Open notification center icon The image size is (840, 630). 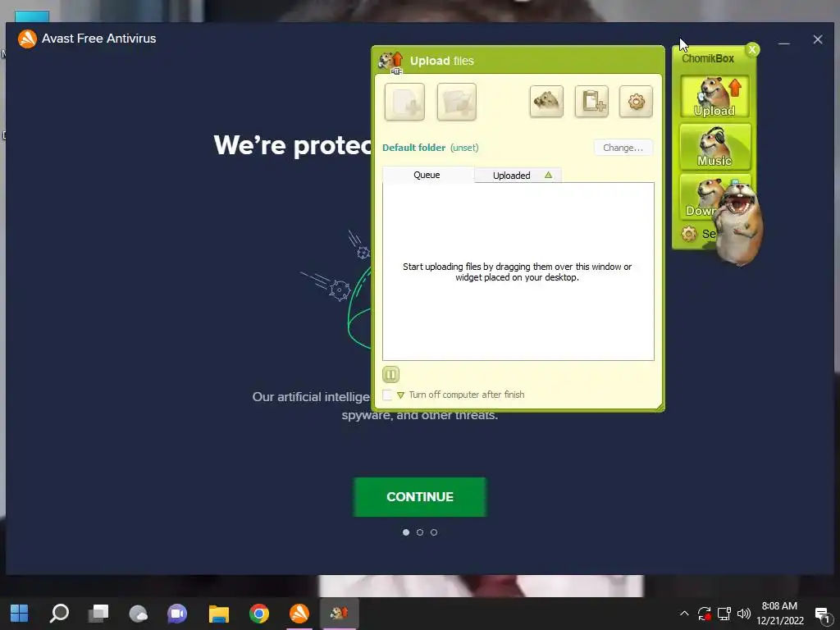(822, 614)
